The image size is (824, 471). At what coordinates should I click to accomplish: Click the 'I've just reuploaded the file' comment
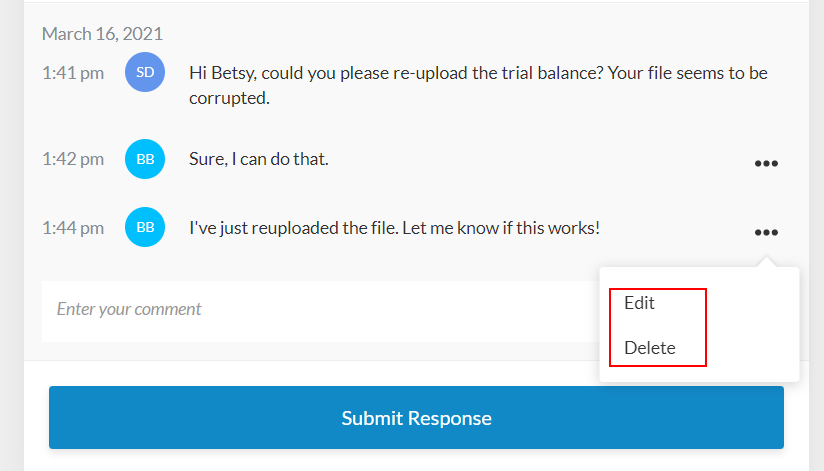tap(394, 227)
